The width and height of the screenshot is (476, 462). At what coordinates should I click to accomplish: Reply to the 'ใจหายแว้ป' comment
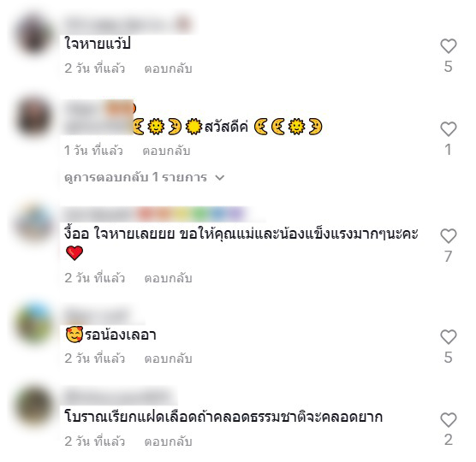point(168,68)
